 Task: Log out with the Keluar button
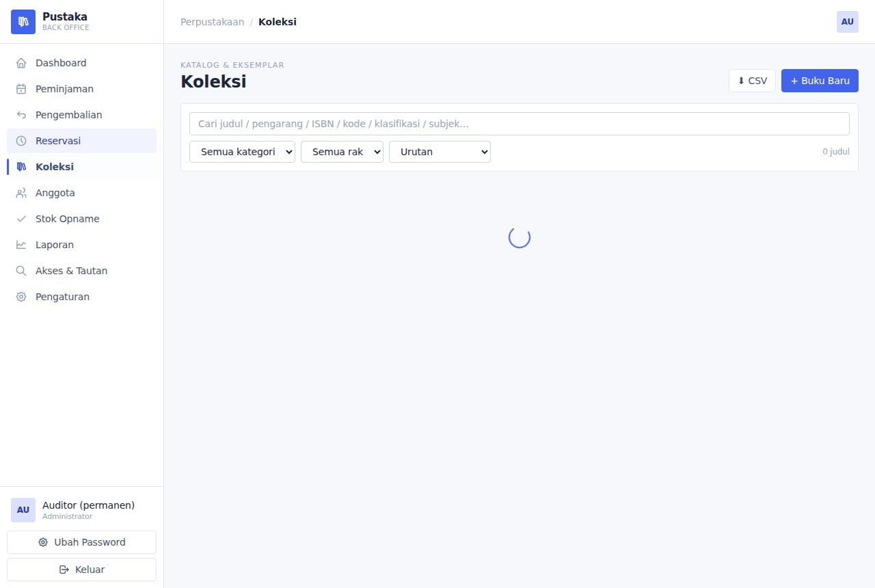(81, 570)
